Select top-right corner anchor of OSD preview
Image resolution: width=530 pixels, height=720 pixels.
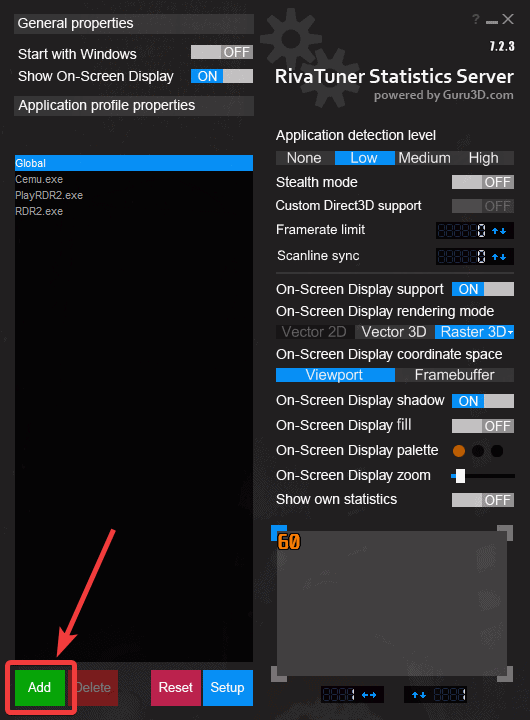[x=505, y=533]
